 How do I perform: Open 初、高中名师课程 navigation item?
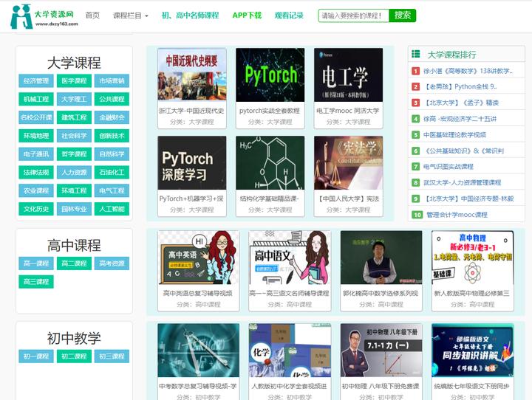190,15
